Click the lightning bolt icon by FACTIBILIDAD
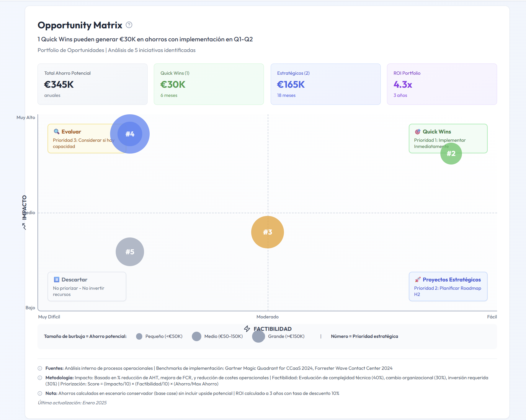Screen dimensions: 526x420 [247, 329]
